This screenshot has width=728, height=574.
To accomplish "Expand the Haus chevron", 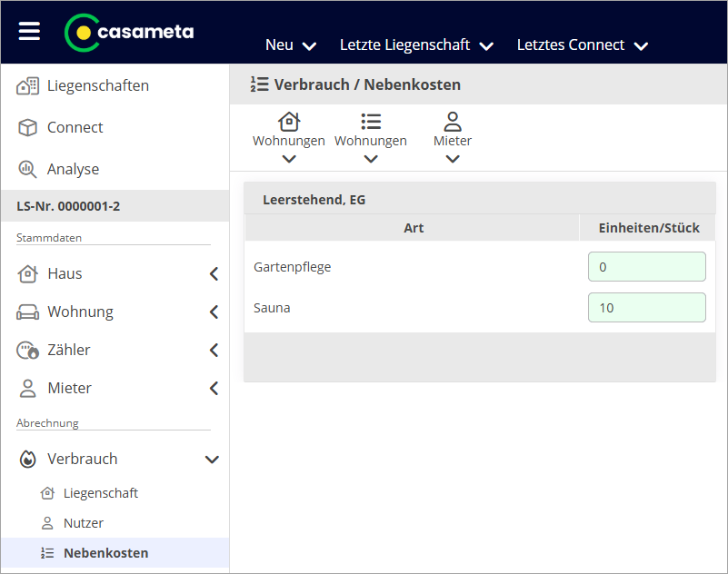I will [214, 273].
